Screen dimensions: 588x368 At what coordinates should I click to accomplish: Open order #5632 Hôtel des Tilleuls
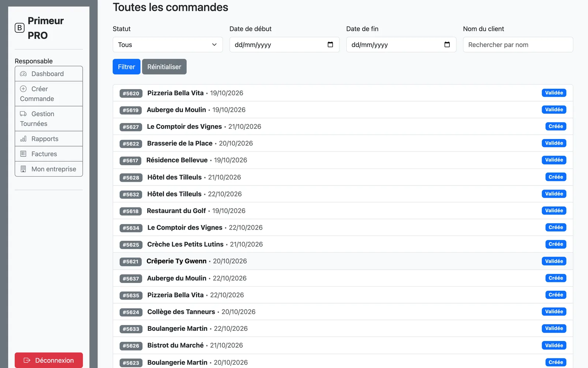pyautogui.click(x=343, y=194)
